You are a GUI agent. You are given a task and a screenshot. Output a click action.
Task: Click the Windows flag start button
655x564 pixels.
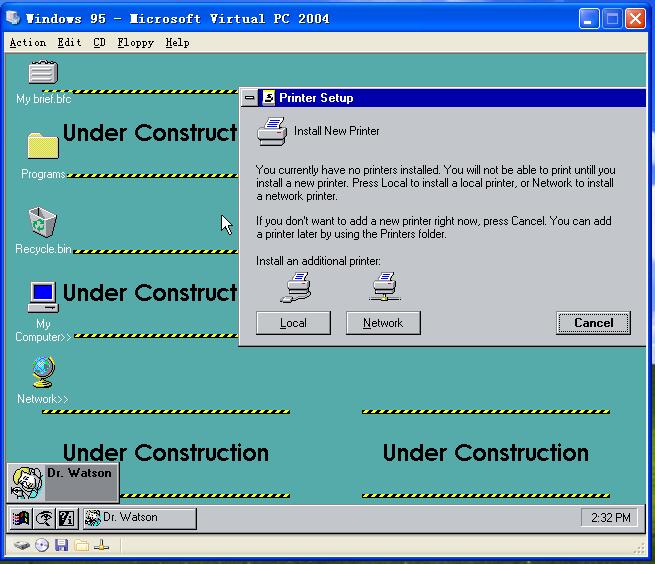tap(20, 518)
